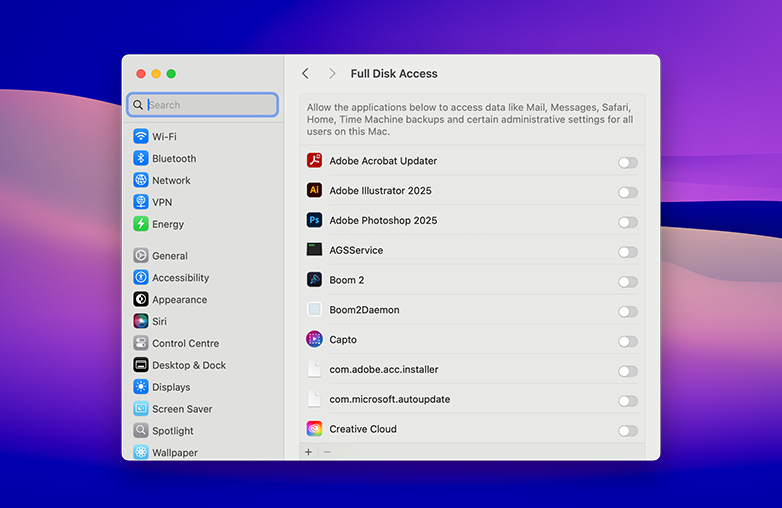
Task: Click the Bluetooth icon in the sidebar
Action: pyautogui.click(x=141, y=158)
